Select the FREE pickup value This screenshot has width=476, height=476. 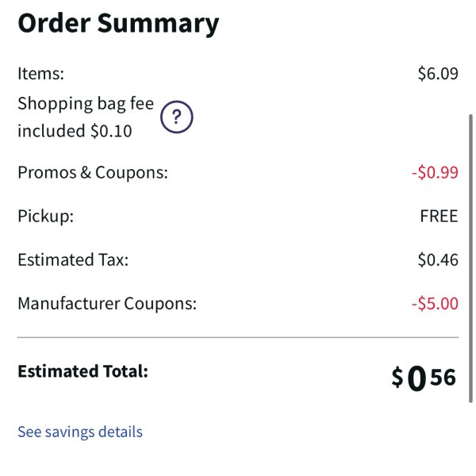(439, 216)
